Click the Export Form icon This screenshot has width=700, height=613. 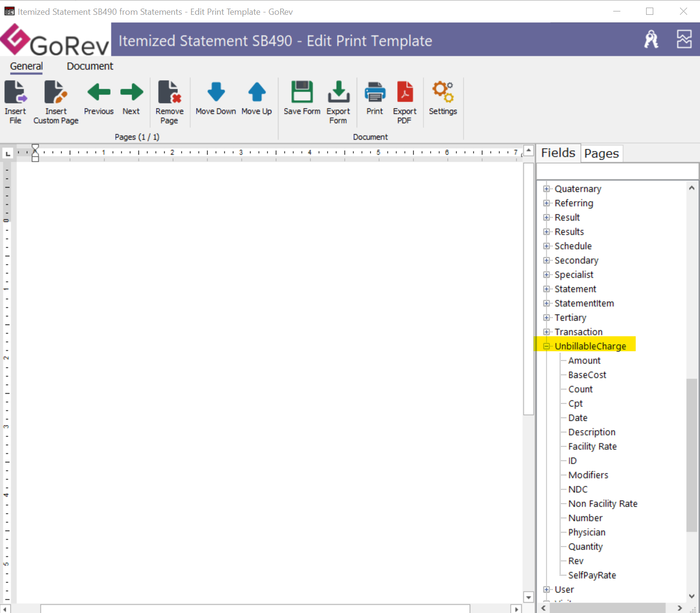pyautogui.click(x=338, y=92)
